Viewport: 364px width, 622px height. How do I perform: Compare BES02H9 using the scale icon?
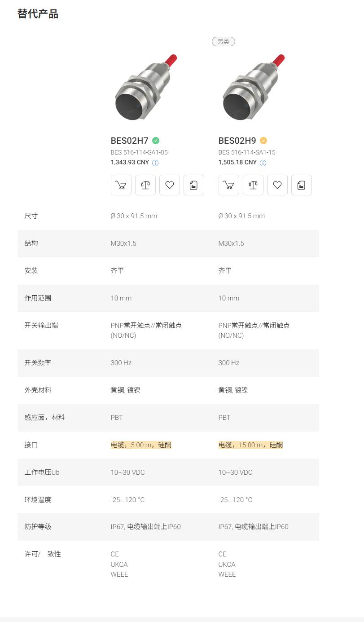click(x=253, y=185)
